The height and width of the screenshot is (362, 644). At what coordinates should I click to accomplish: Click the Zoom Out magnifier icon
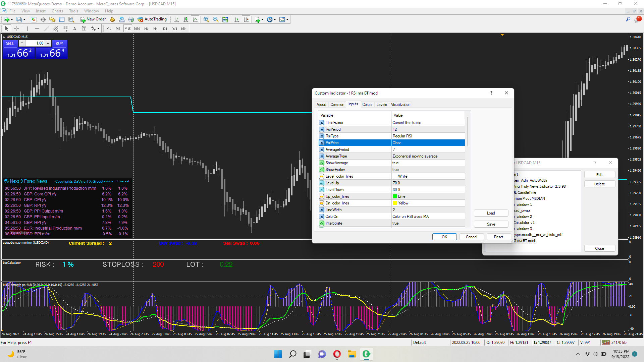click(216, 19)
